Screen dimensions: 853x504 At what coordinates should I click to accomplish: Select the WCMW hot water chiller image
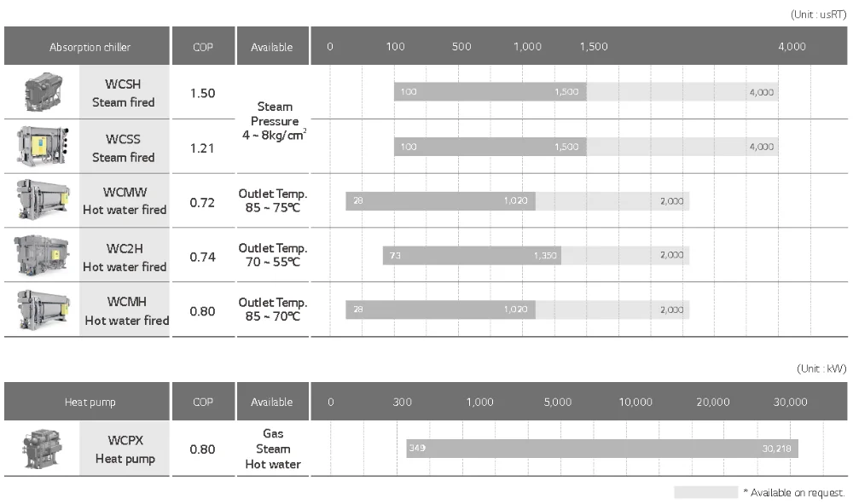click(x=41, y=200)
